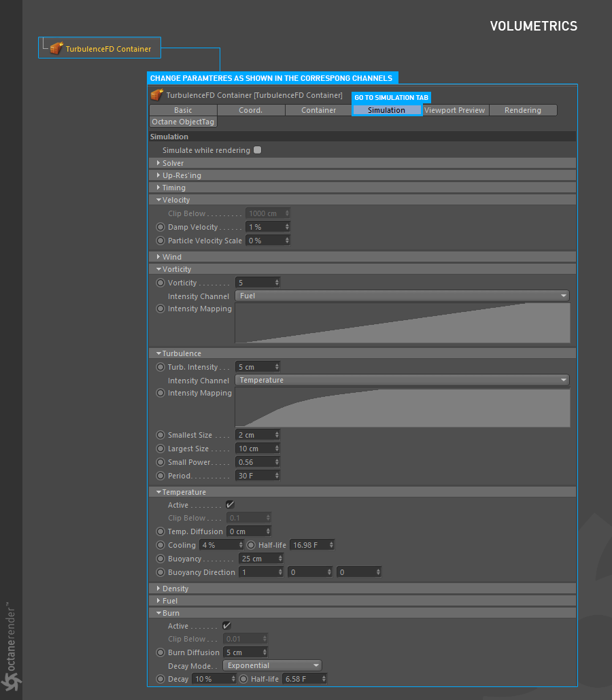Click the Buoyancy field showing 25 cm

point(261,559)
